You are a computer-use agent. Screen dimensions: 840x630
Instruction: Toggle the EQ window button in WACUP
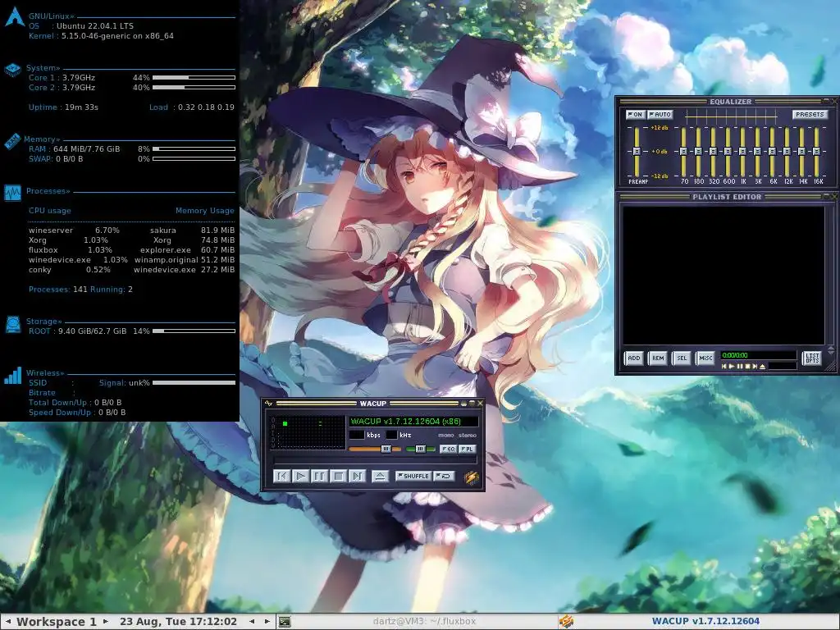[x=448, y=449]
